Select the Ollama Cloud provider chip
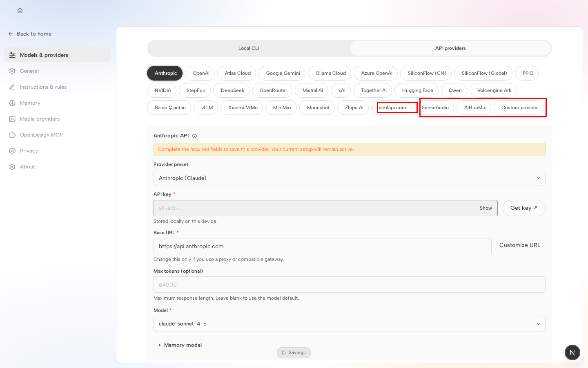The height and width of the screenshot is (368, 588). tap(330, 73)
